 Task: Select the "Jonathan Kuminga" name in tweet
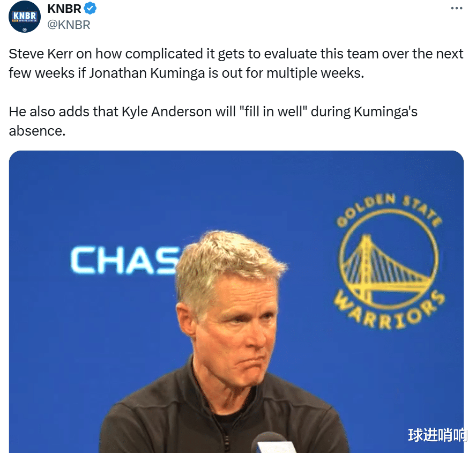pyautogui.click(x=147, y=73)
